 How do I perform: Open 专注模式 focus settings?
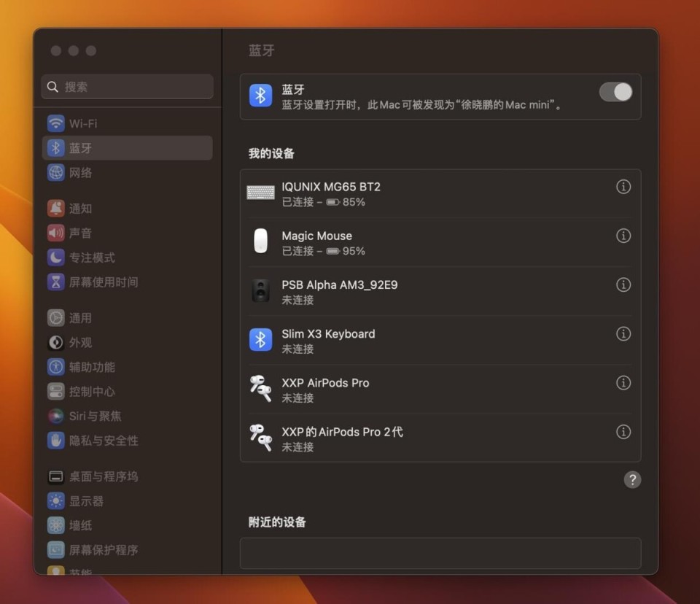(x=127, y=258)
